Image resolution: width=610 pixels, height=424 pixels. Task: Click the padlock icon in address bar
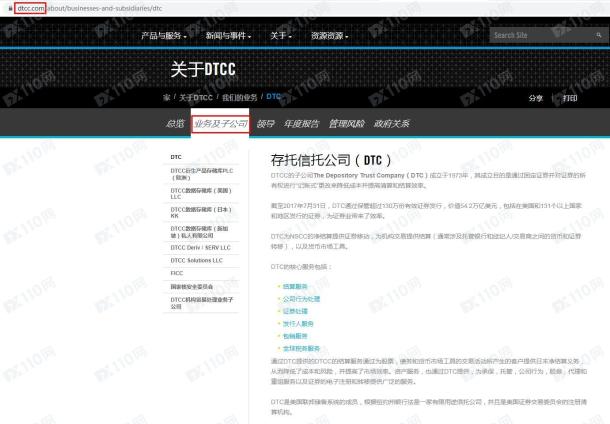pos(11,8)
